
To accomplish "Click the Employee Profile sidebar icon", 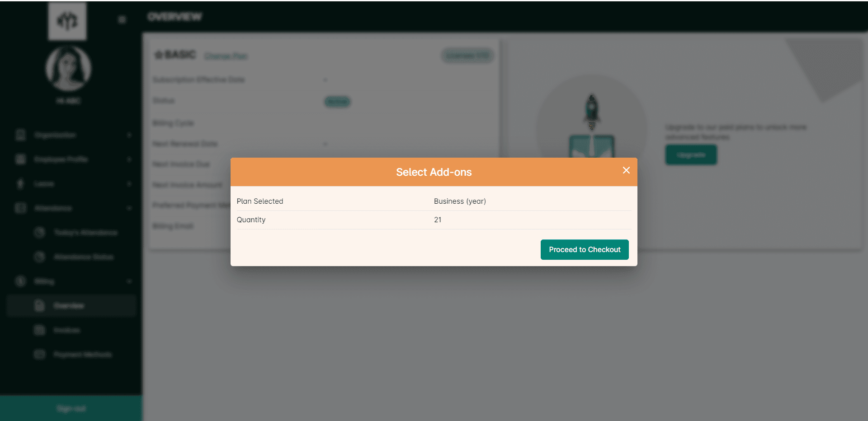I will coord(21,159).
